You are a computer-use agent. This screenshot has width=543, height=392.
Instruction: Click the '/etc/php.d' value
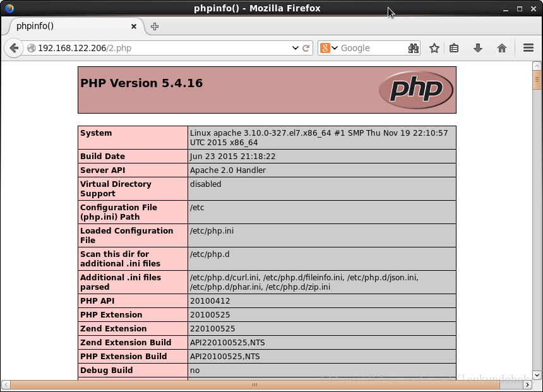click(x=210, y=254)
